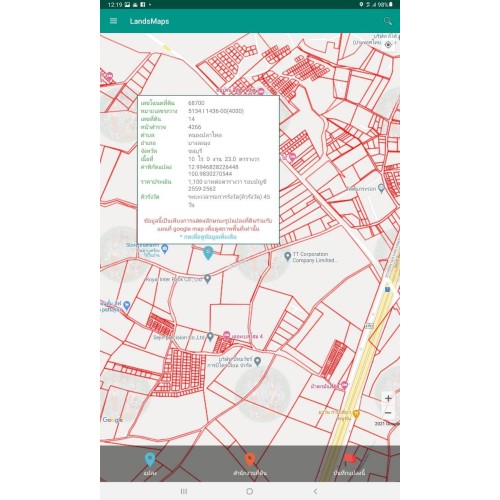Tap the LandsMaps app title

tap(149, 21)
